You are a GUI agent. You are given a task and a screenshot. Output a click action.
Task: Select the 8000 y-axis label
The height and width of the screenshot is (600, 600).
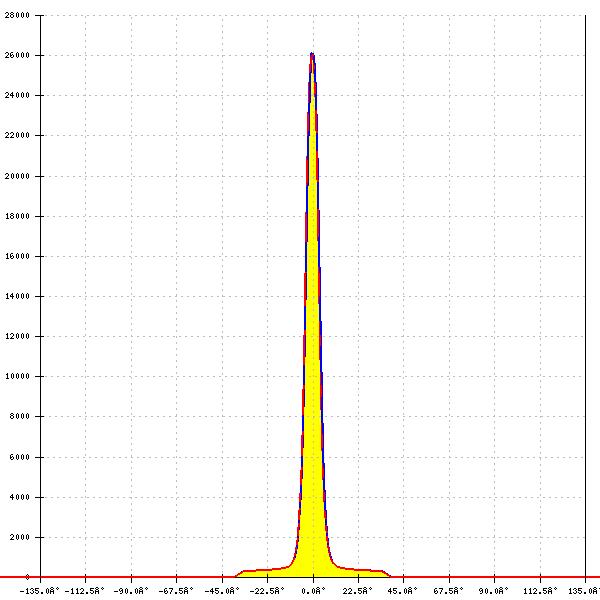point(19,416)
